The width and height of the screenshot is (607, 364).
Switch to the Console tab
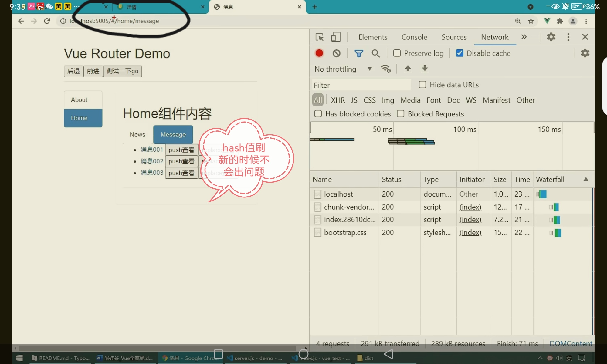414,37
